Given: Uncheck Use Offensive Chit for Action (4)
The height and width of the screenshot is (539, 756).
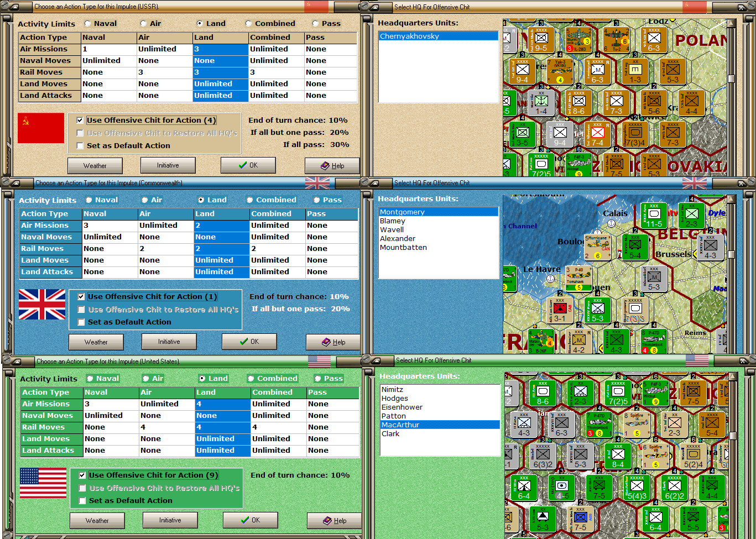Looking at the screenshot, I should click(x=80, y=121).
